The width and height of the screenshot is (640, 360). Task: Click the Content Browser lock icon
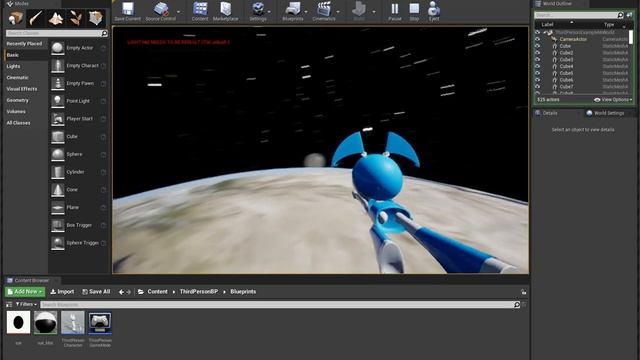tap(523, 292)
